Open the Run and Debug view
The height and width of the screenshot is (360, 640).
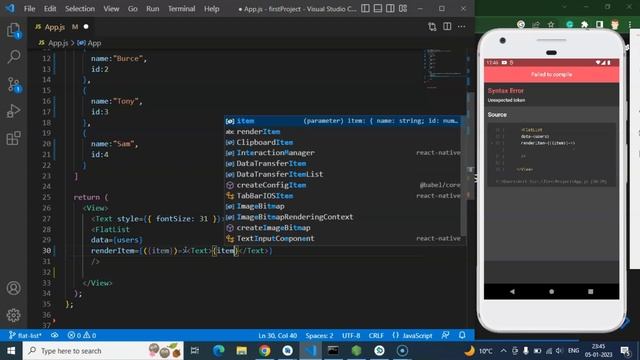coord(13,111)
